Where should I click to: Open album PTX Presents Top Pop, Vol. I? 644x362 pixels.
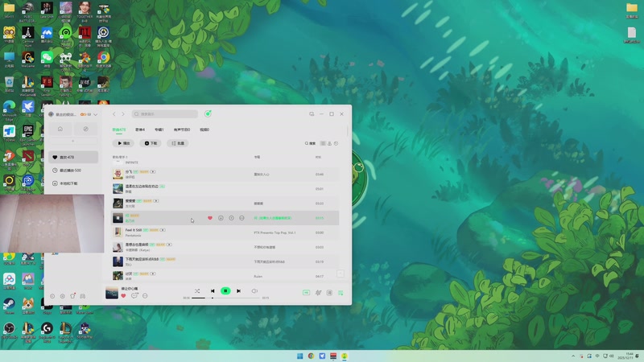275,232
